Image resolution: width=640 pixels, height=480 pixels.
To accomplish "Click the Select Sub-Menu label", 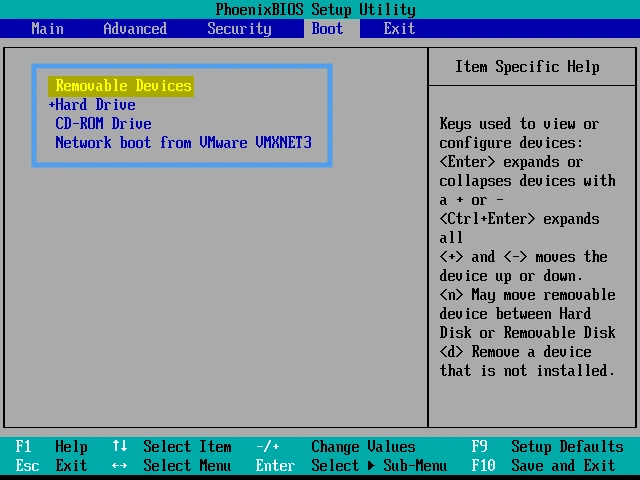I will [x=379, y=465].
